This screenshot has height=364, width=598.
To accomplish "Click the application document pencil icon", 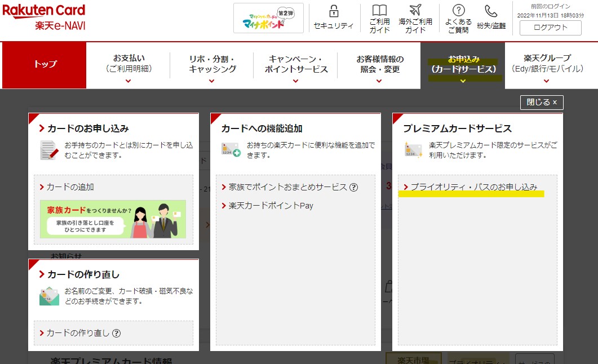I will point(50,150).
